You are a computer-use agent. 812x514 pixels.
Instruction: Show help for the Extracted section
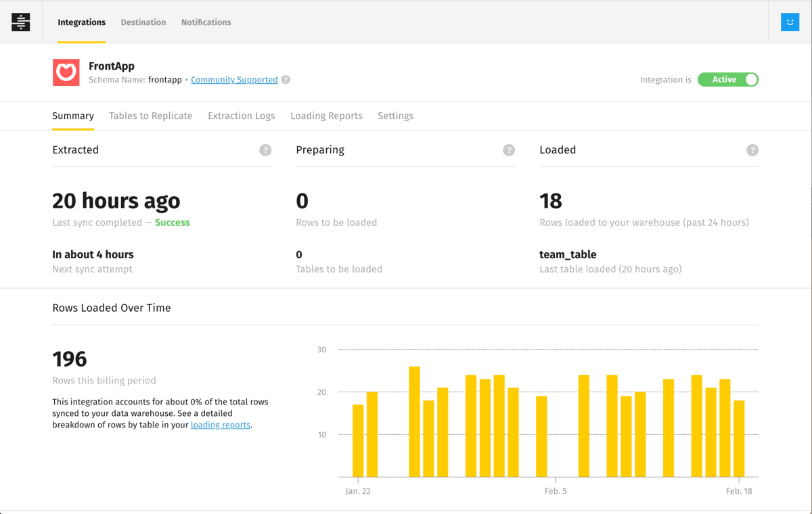click(265, 150)
